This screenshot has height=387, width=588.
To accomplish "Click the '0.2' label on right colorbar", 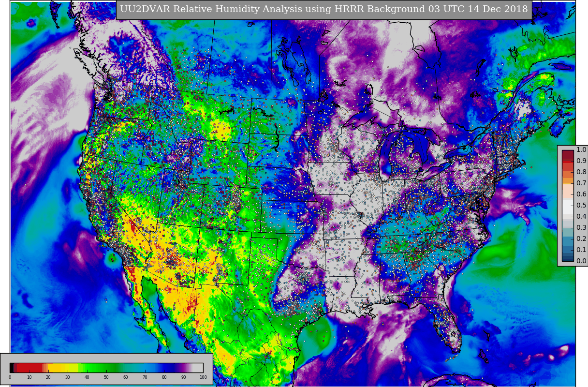I will [x=581, y=238].
